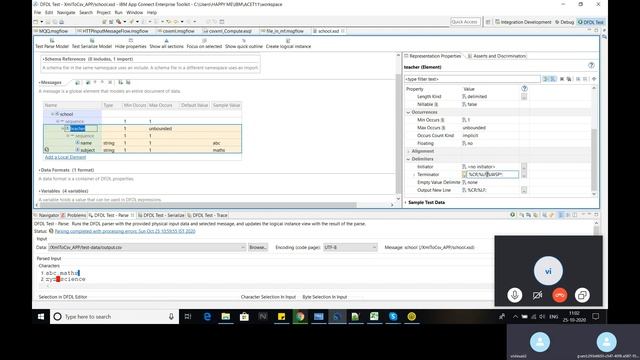
Task: Open Edge browser from taskbar
Action: tap(207, 316)
